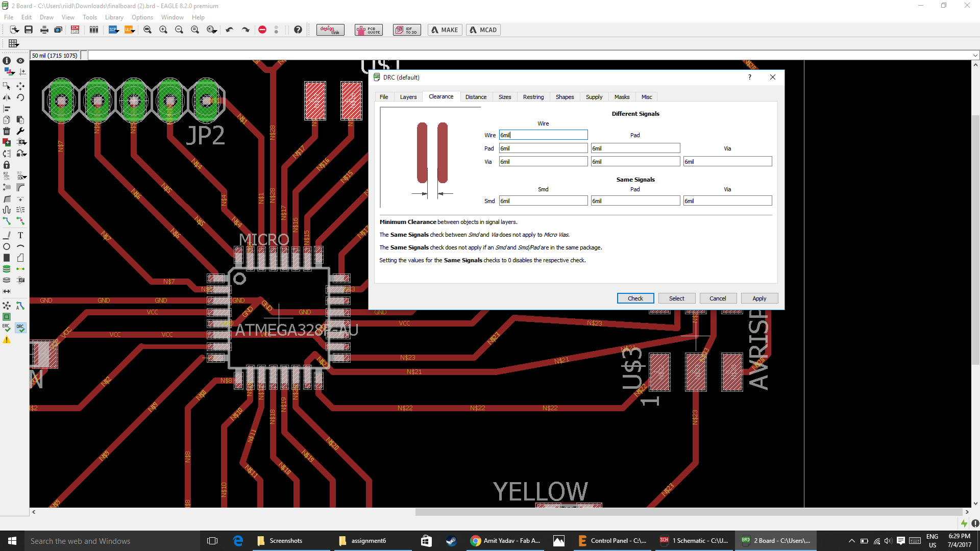Screen dimensions: 980x551
Task: Click the Check button
Action: tap(635, 298)
